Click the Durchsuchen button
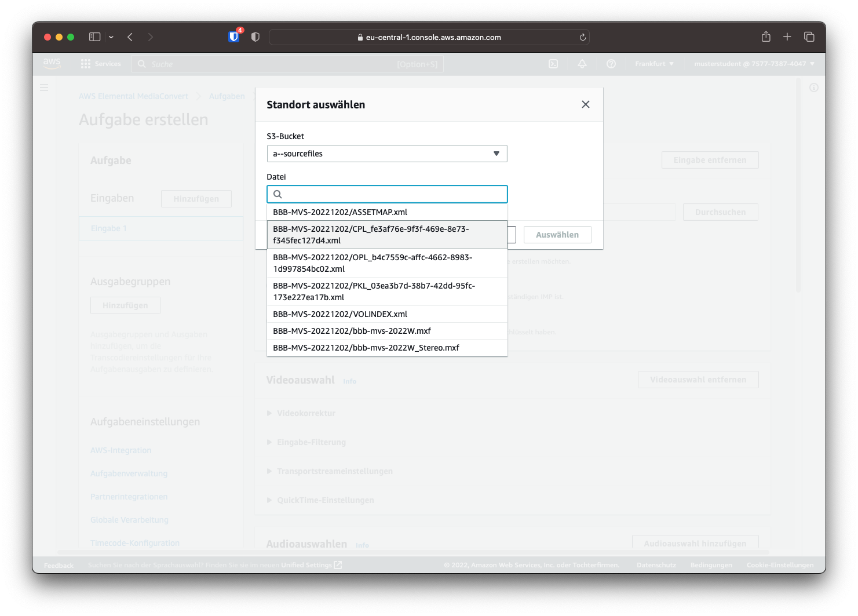 (x=721, y=212)
